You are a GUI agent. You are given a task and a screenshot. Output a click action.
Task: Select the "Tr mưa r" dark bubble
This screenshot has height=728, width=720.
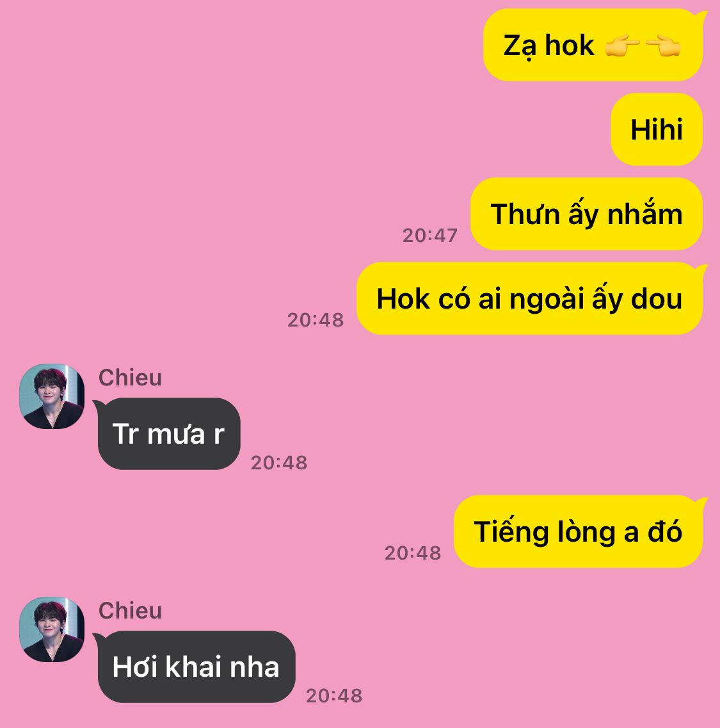point(168,433)
